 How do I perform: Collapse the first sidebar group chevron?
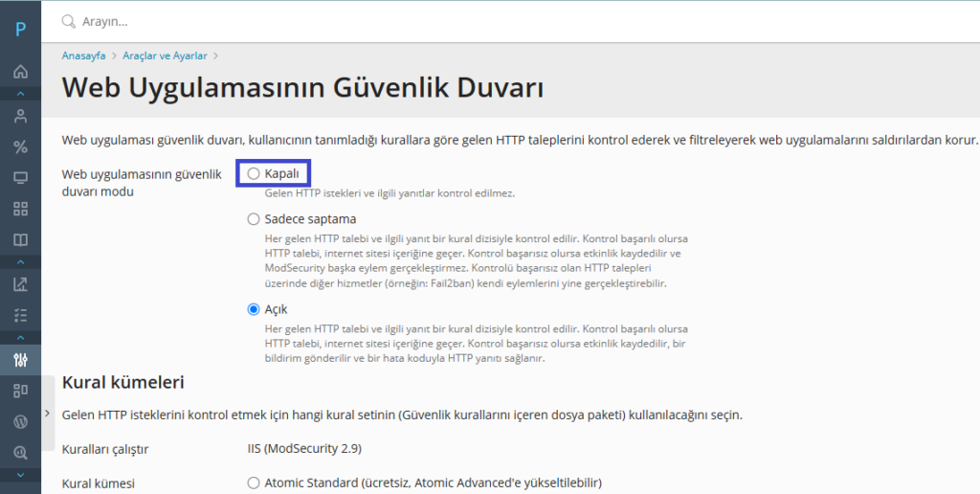[x=20, y=94]
